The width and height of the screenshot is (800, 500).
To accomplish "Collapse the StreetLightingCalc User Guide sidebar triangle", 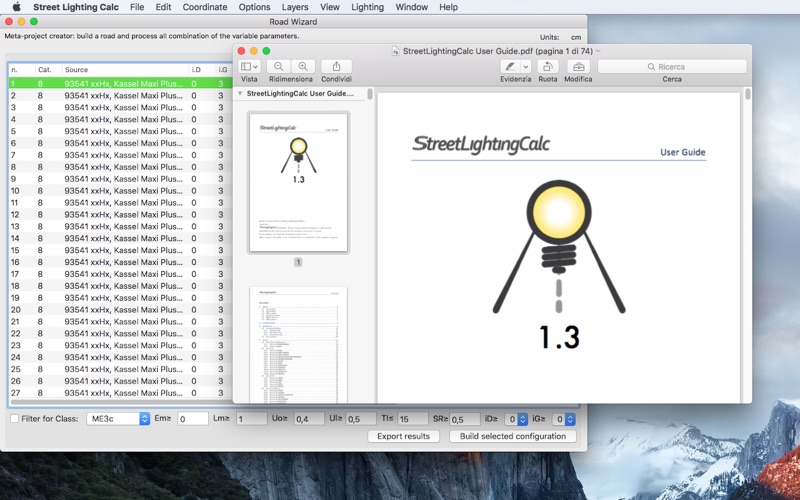I will click(x=240, y=93).
